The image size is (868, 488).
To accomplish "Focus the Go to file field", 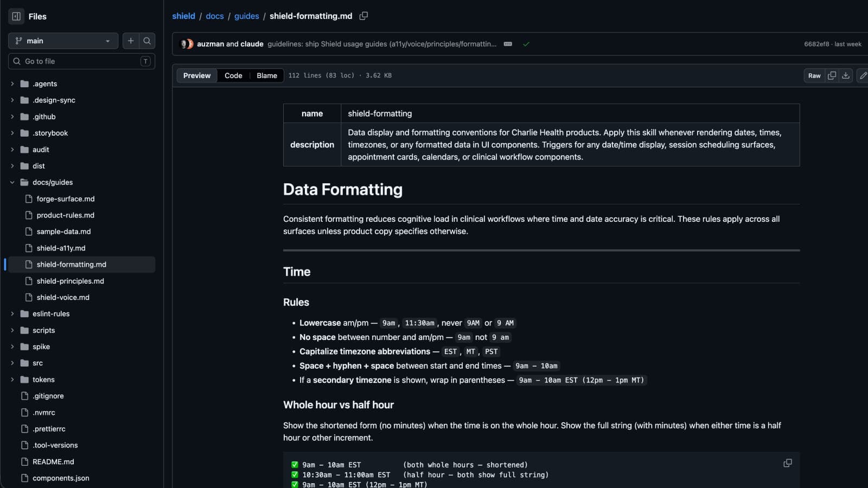I will (x=81, y=61).
